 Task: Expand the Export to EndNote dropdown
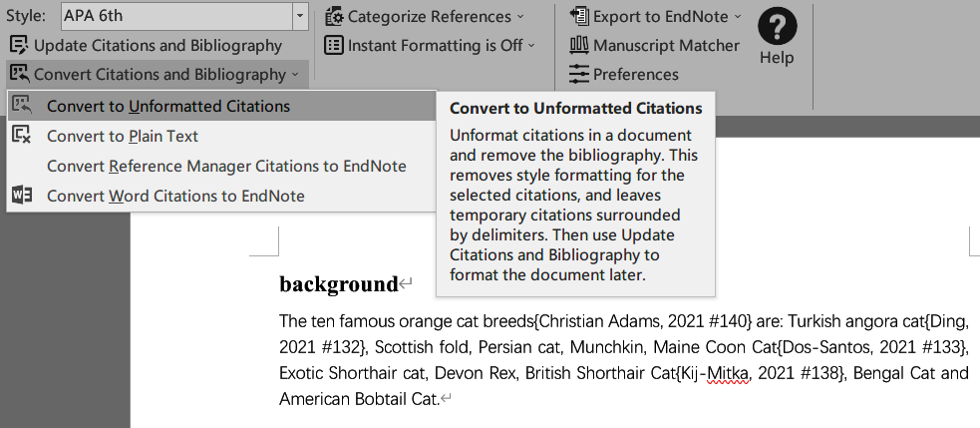pos(737,16)
